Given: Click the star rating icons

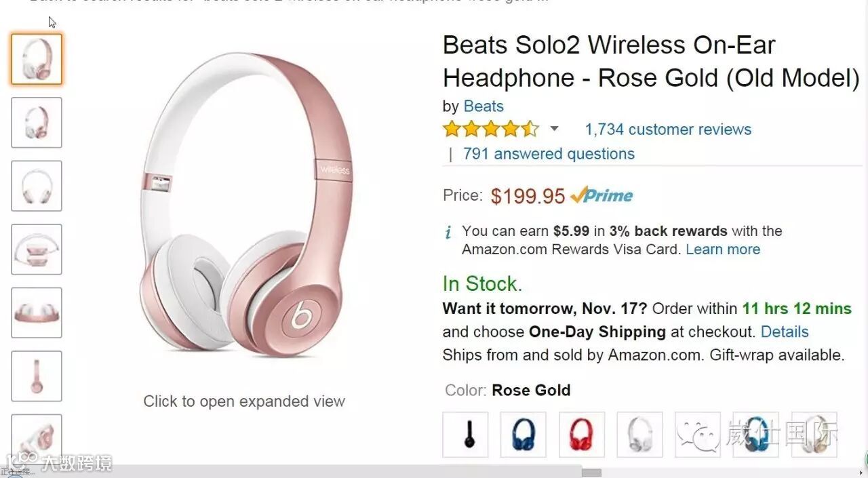Looking at the screenshot, I should [x=490, y=129].
